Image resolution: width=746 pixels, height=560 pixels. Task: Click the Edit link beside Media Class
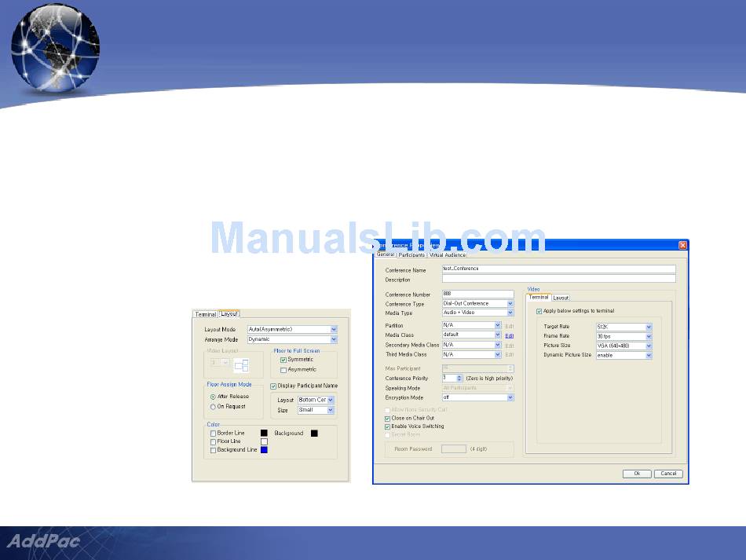click(509, 336)
